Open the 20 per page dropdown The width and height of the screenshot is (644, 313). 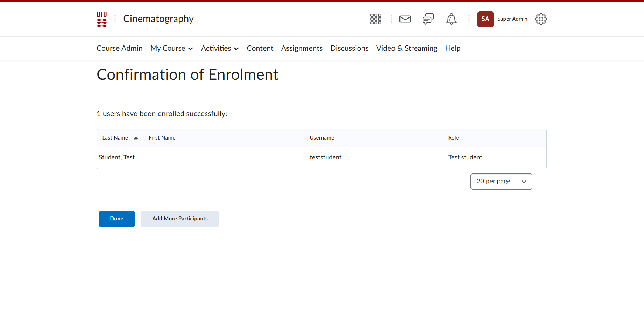[x=501, y=182]
